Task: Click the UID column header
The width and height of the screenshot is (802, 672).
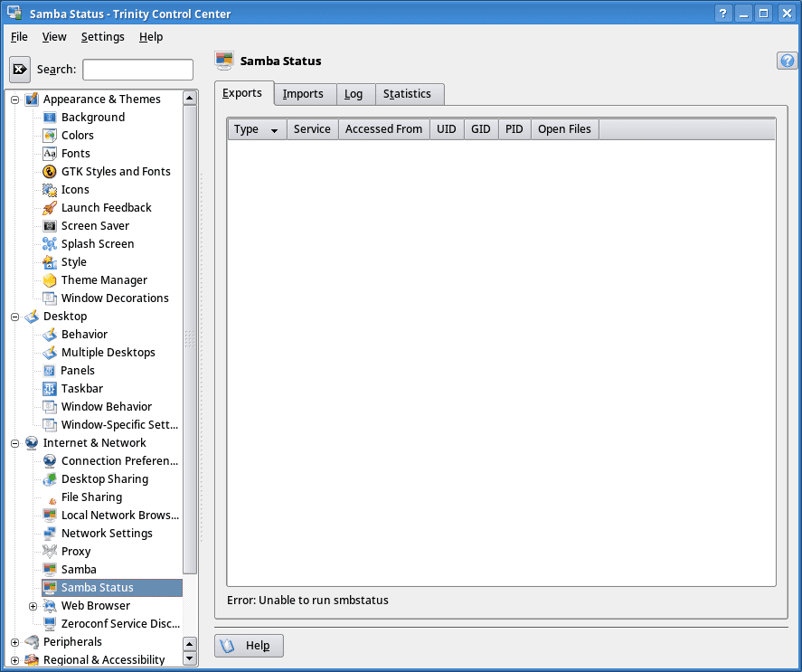Action: (x=447, y=129)
